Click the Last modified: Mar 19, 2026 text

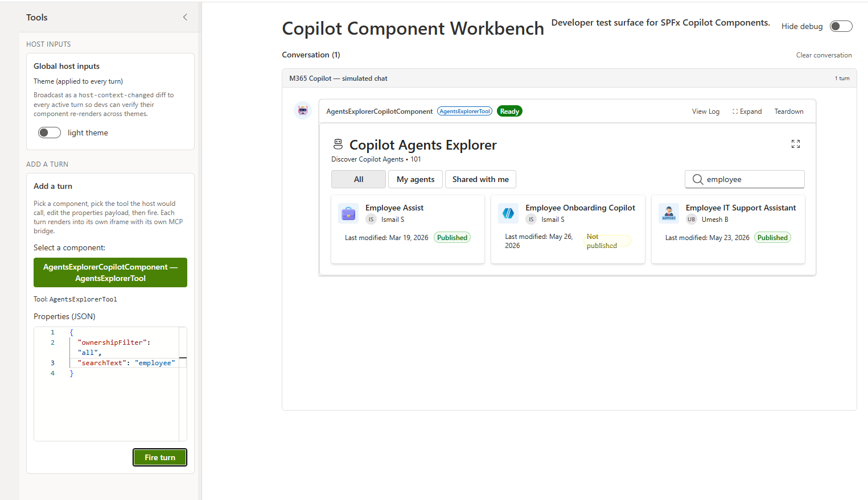pos(386,238)
